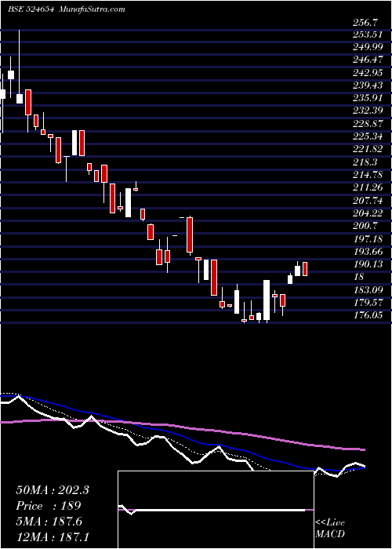This screenshot has height=549, width=392.
Task: Click the 5MA : 187.6 readout
Action: click(49, 522)
